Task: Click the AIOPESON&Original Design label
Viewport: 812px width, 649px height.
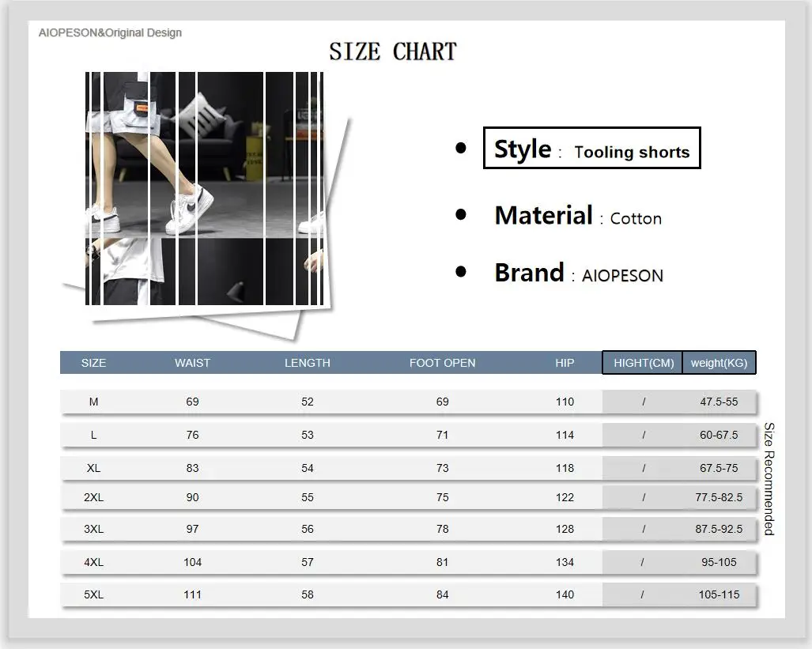Action: pos(111,32)
